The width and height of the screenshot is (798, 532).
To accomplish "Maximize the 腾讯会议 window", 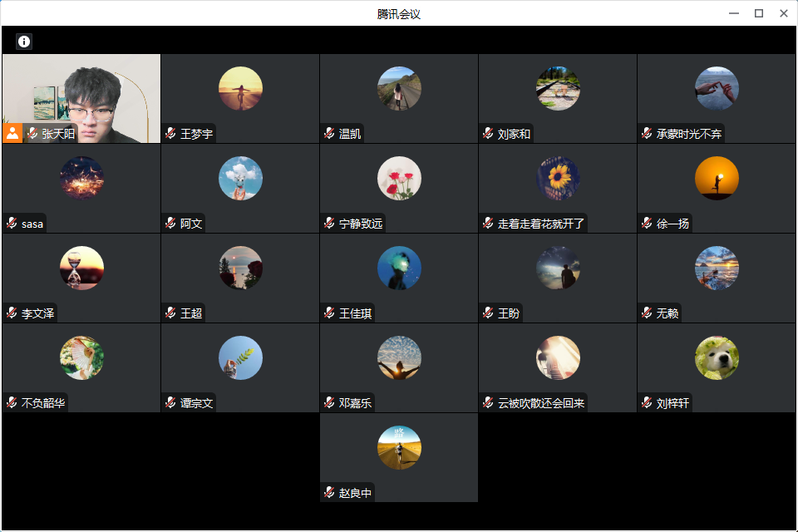I will click(759, 14).
